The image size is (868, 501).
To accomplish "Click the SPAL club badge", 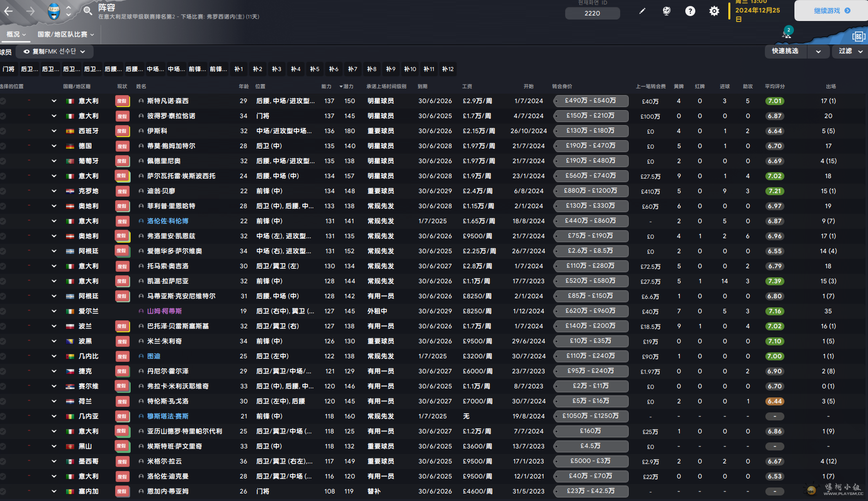I will tap(54, 11).
